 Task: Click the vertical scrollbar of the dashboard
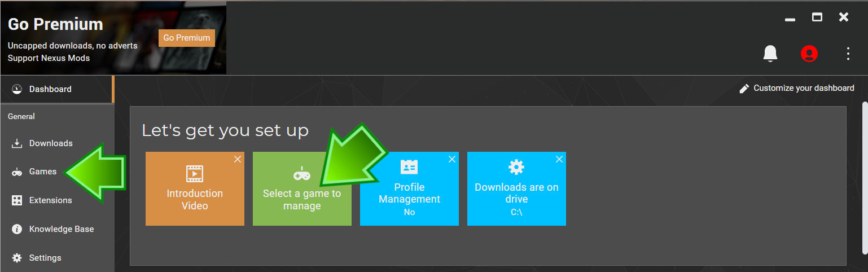865,177
